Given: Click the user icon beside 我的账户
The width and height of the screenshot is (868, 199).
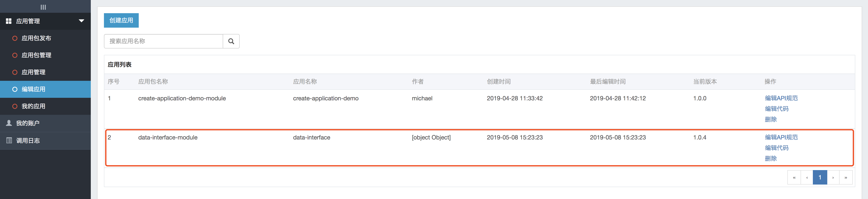Looking at the screenshot, I should [9, 123].
